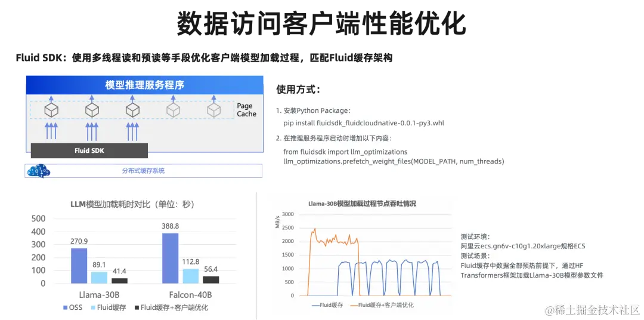644x320 pixels.
Task: Click the black bar under 41.4
Action: pos(119,281)
